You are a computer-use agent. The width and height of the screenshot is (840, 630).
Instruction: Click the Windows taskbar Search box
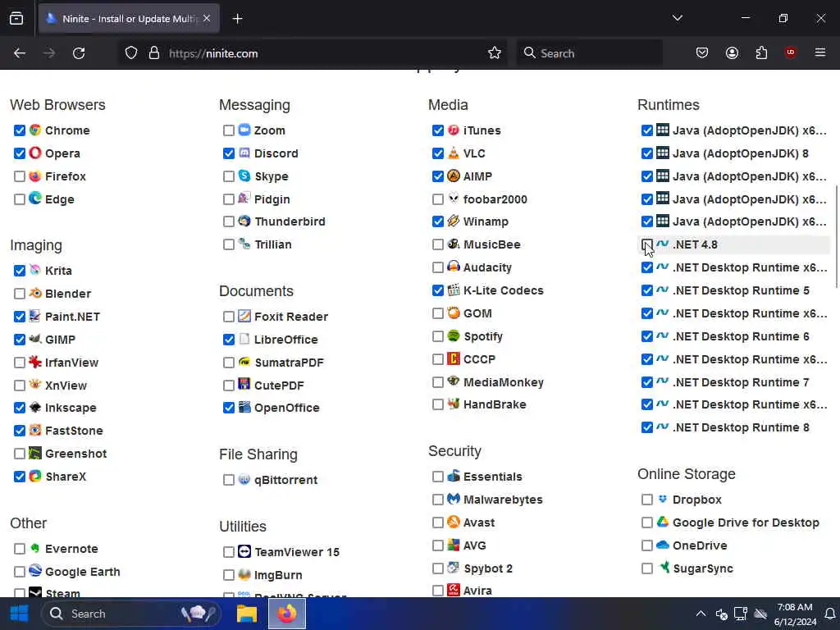click(131, 614)
